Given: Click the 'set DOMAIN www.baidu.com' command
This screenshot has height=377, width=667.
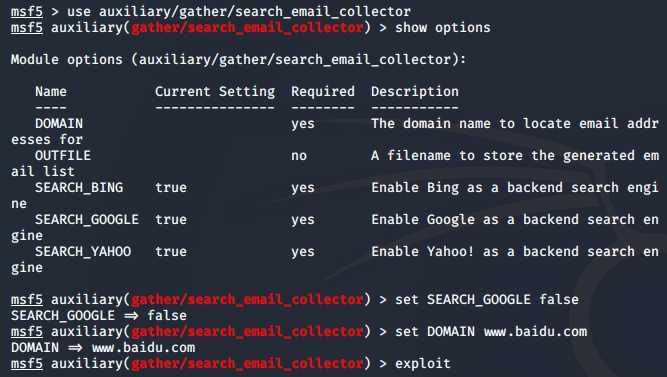Looking at the screenshot, I should click(491, 331).
